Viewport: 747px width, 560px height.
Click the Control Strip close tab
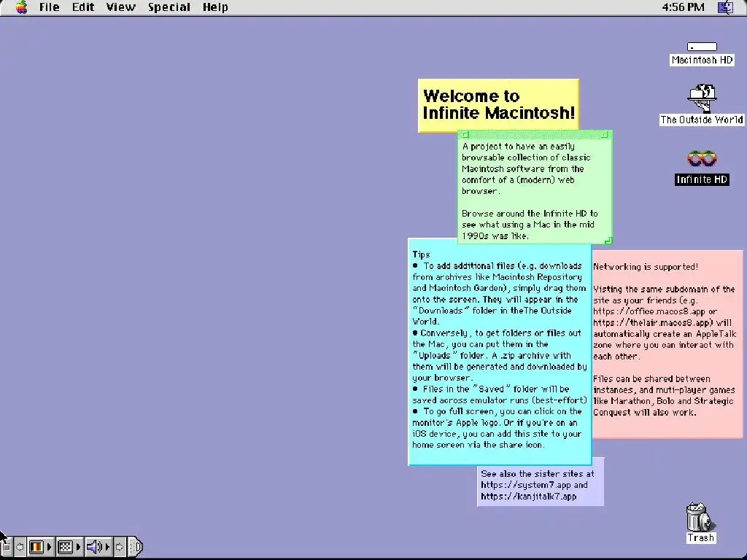pyautogui.click(x=7, y=547)
